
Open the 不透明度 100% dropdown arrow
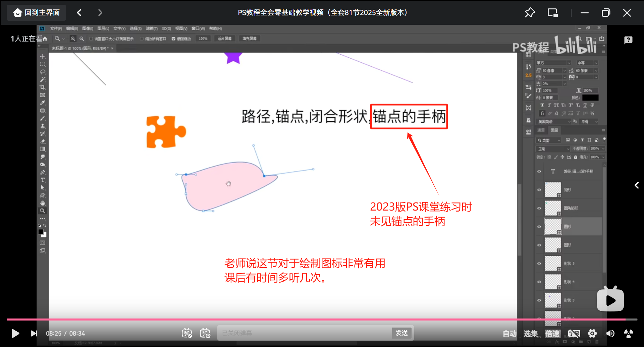click(603, 149)
